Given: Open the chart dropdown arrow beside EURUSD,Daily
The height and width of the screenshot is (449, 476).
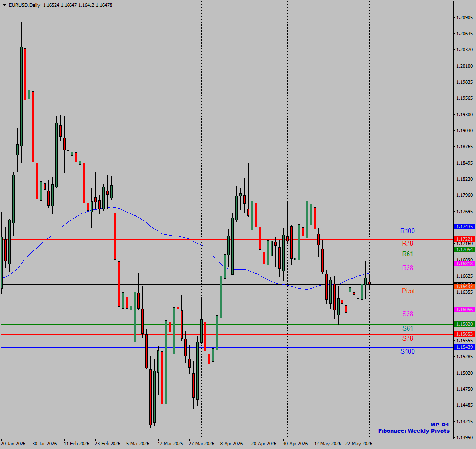Looking at the screenshot, I should 4,5.
